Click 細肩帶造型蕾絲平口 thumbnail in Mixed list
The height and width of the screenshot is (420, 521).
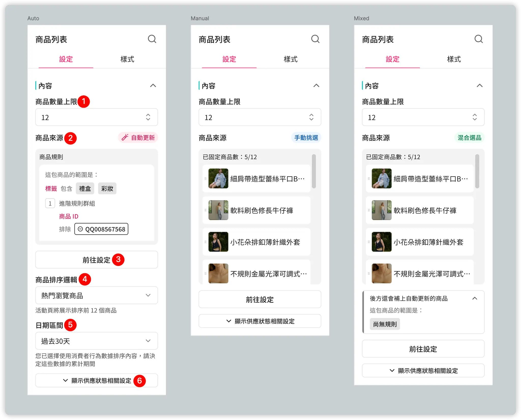click(x=381, y=178)
